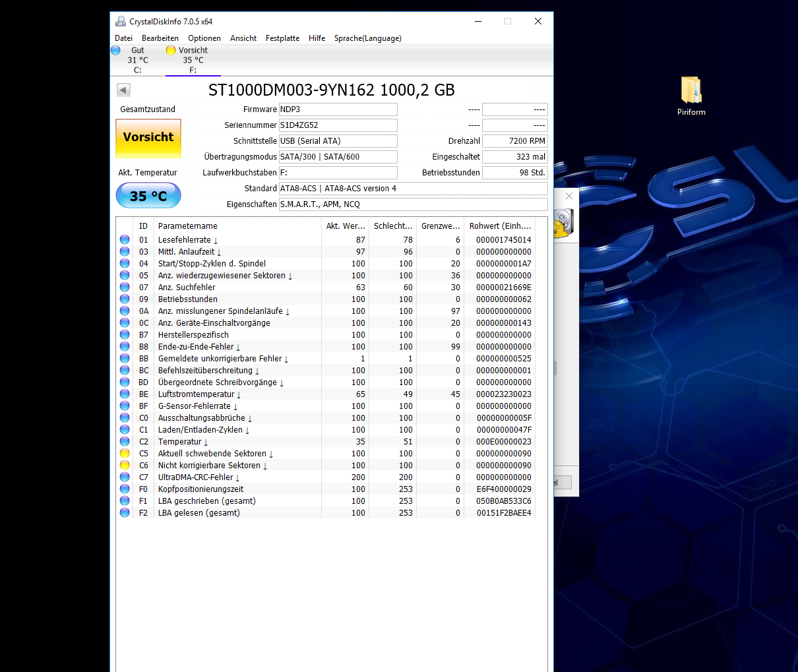This screenshot has width=798, height=672.
Task: Sort by the Schlecht... column header
Action: tap(393, 226)
